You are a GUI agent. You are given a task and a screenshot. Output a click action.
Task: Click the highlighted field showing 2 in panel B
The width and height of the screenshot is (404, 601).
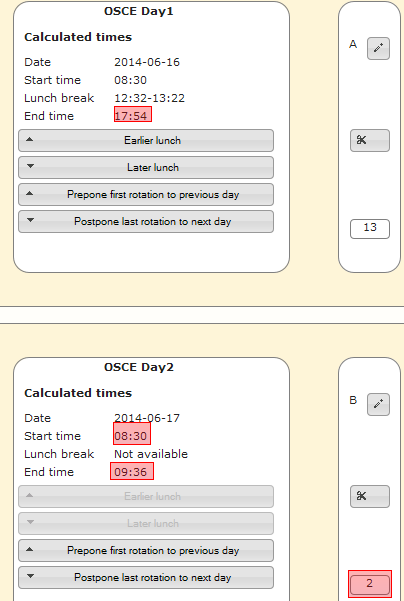pyautogui.click(x=370, y=584)
